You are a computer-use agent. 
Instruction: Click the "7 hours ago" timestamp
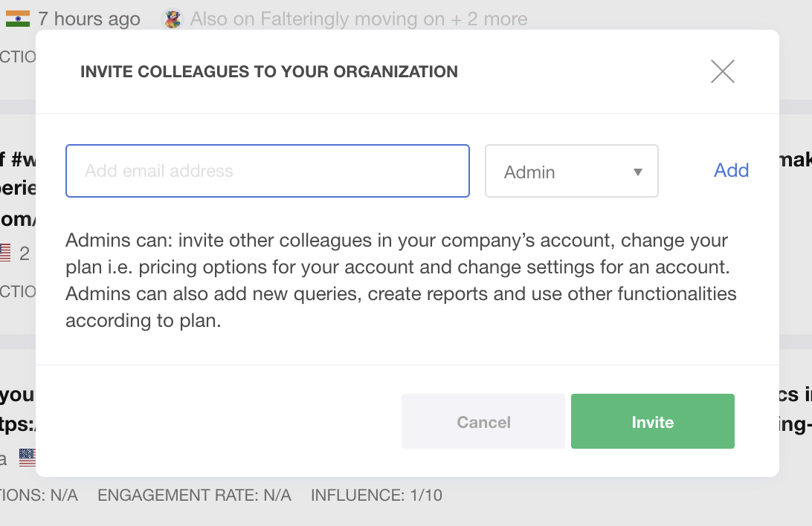click(89, 19)
